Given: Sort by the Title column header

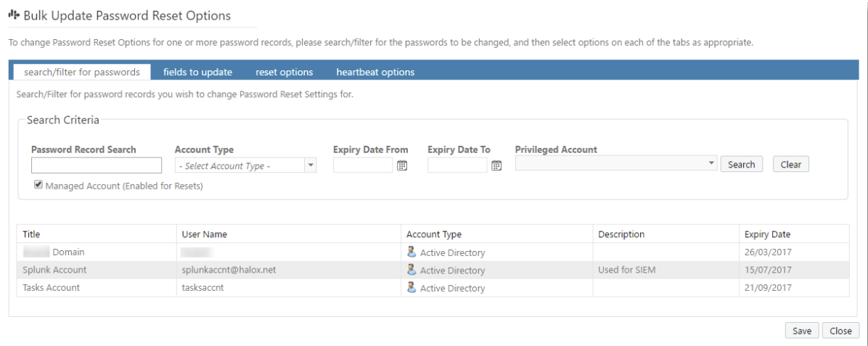Looking at the screenshot, I should coord(31,234).
